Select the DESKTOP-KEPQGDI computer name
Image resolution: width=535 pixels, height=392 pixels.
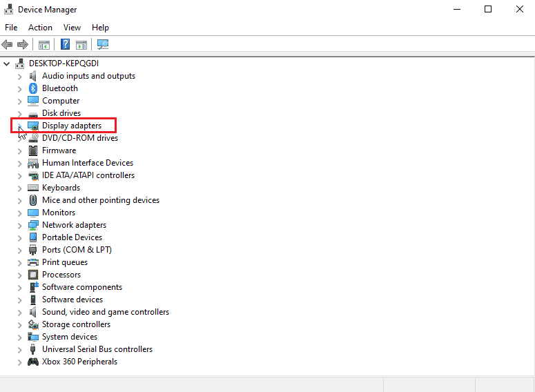coord(64,63)
